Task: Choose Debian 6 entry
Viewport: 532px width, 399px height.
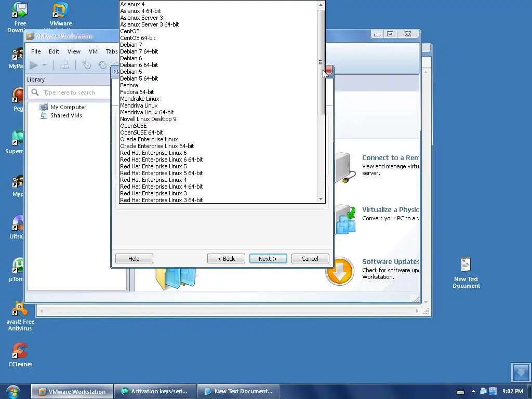Action: point(218,58)
